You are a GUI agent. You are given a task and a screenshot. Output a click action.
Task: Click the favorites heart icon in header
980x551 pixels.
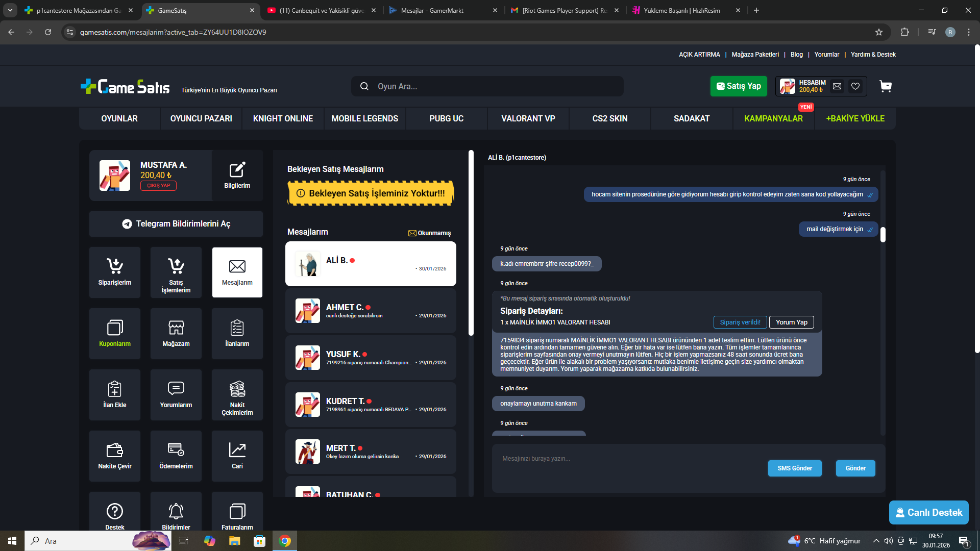click(855, 86)
